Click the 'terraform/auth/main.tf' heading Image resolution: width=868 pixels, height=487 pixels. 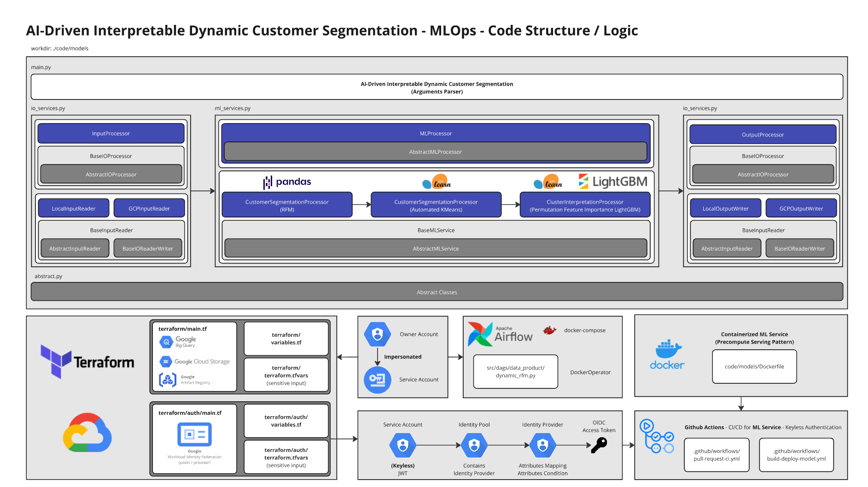tap(190, 413)
